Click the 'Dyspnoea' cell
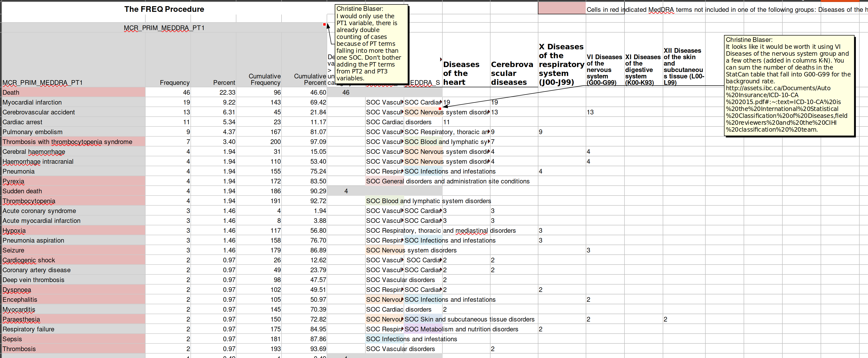Image resolution: width=868 pixels, height=358 pixels. (74, 290)
